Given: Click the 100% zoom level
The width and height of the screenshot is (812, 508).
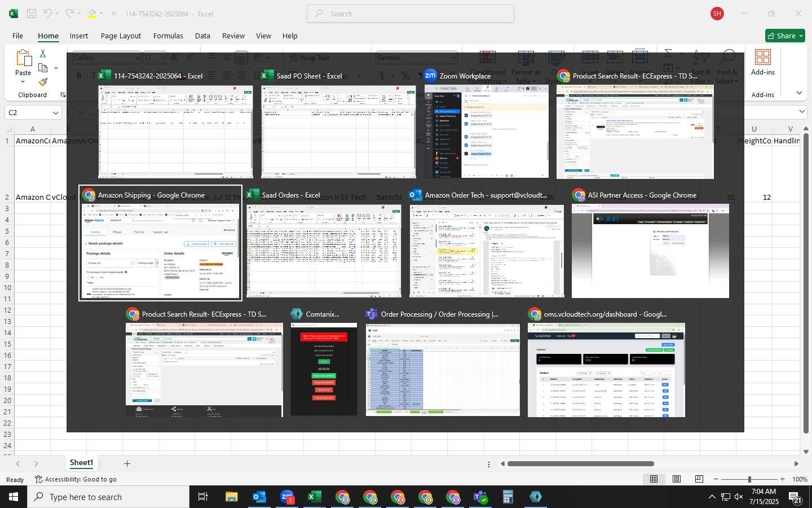Looking at the screenshot, I should [x=800, y=479].
